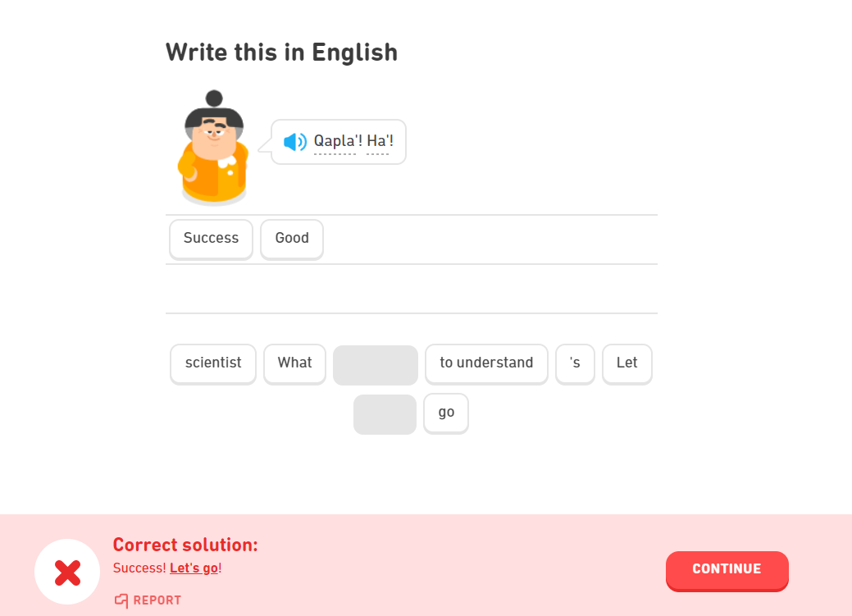Play the Klingon audio with speaker icon
The width and height of the screenshot is (852, 616).
tap(294, 142)
